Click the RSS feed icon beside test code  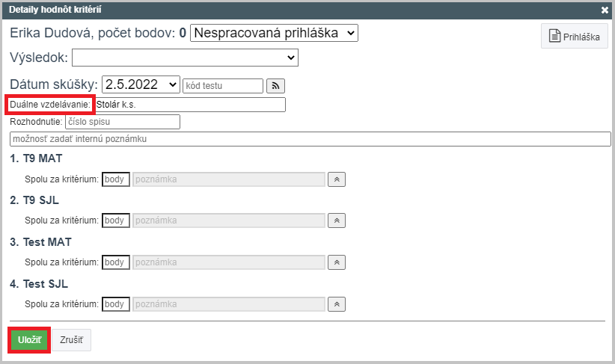coord(275,86)
